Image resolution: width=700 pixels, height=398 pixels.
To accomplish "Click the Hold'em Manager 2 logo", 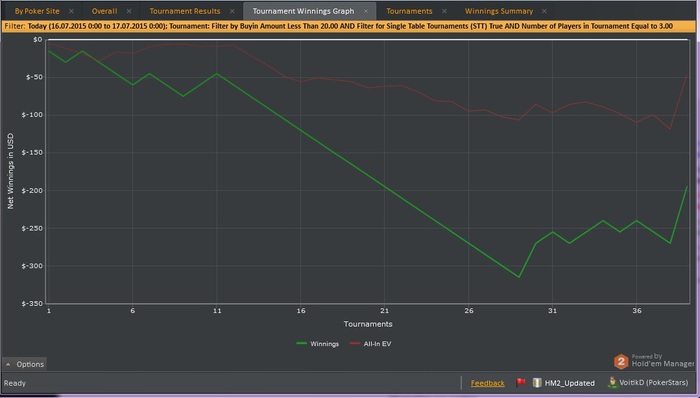I will (x=621, y=361).
